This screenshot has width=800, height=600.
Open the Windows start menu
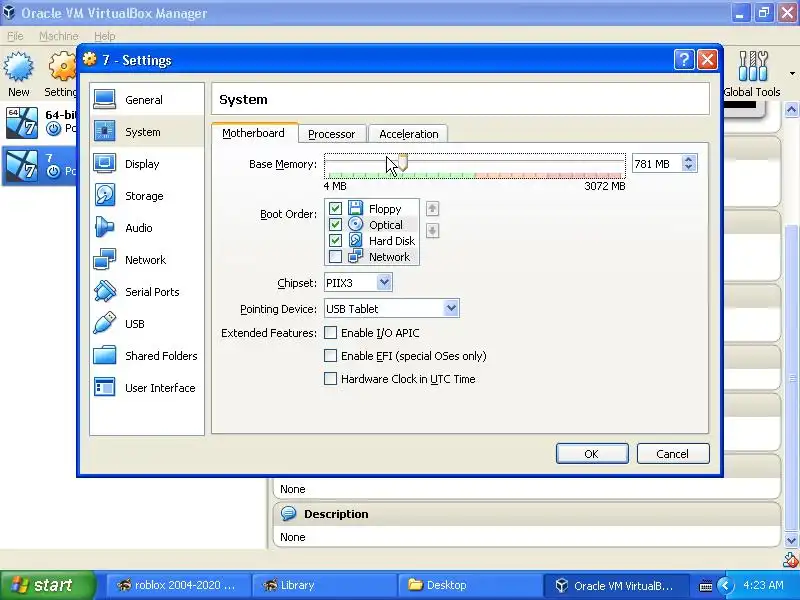(47, 585)
